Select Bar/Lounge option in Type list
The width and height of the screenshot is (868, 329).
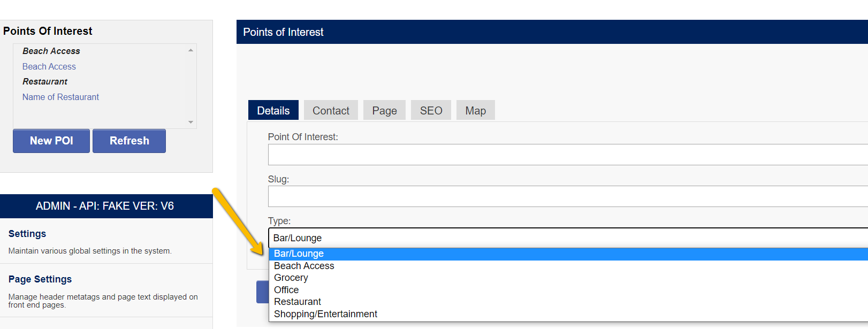tap(568, 254)
